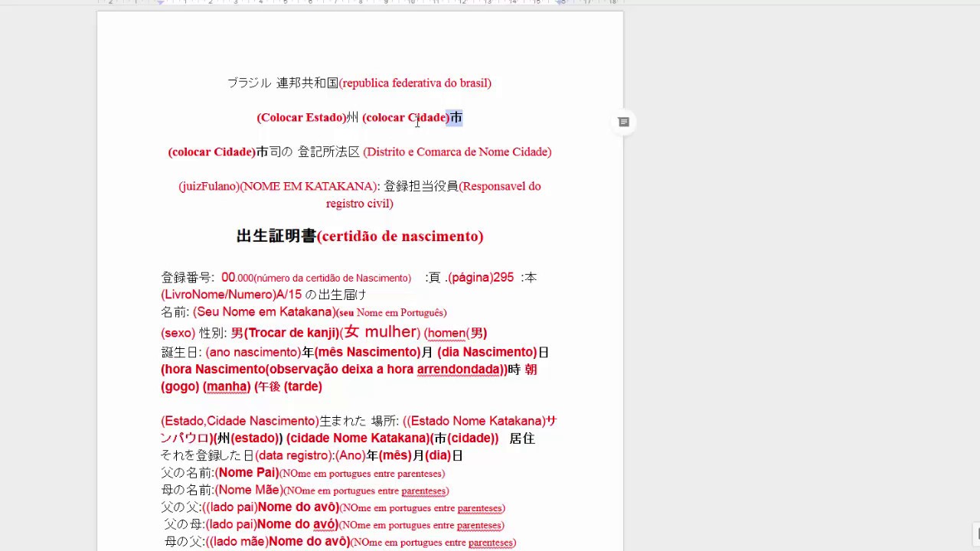The width and height of the screenshot is (980, 551).
Task: Click '(dia Nascimento)' text
Action: coord(488,352)
